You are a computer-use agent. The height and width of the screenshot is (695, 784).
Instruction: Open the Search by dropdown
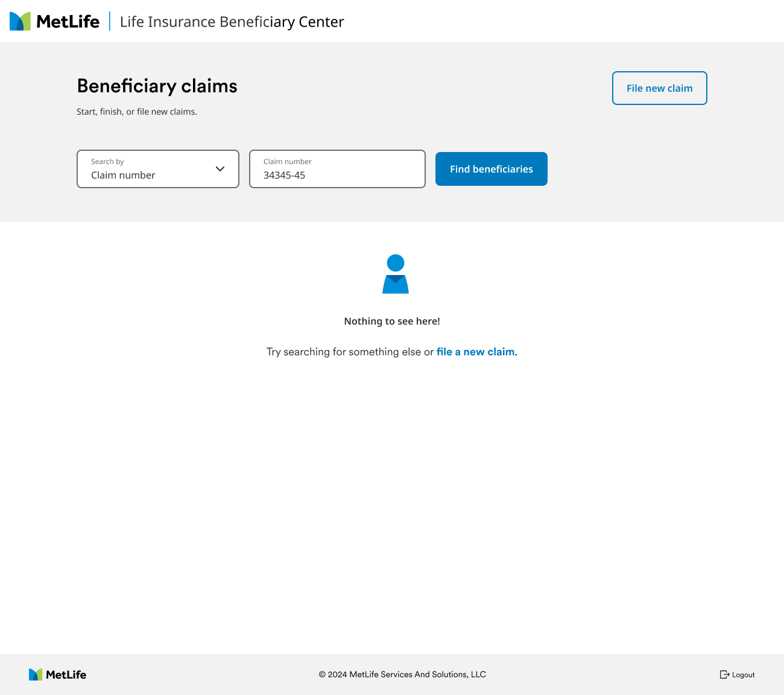point(158,169)
